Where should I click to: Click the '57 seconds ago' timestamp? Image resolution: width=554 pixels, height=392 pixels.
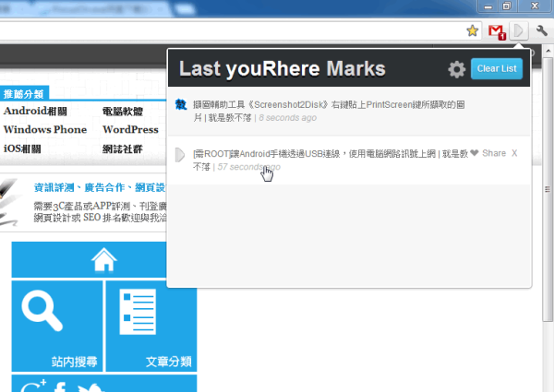coord(248,167)
